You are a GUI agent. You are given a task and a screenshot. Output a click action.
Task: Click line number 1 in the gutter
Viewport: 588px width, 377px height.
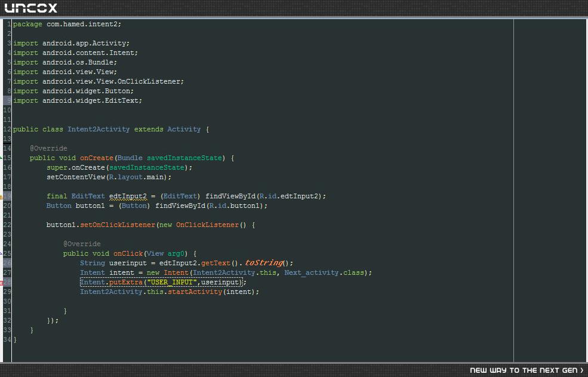click(x=9, y=24)
